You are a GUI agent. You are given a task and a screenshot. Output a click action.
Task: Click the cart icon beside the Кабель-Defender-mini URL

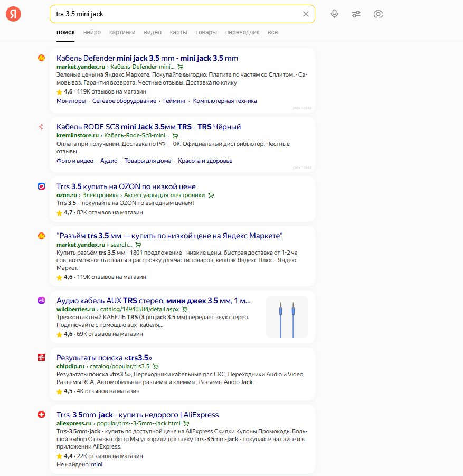pyautogui.click(x=181, y=67)
